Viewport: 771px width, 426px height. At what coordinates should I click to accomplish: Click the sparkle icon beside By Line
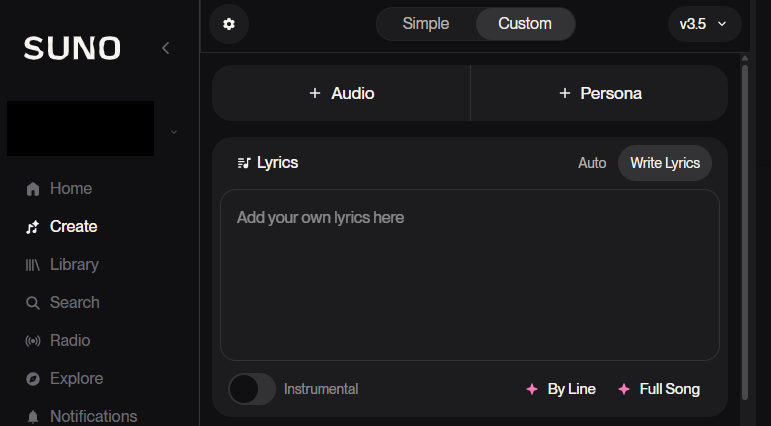(532, 389)
